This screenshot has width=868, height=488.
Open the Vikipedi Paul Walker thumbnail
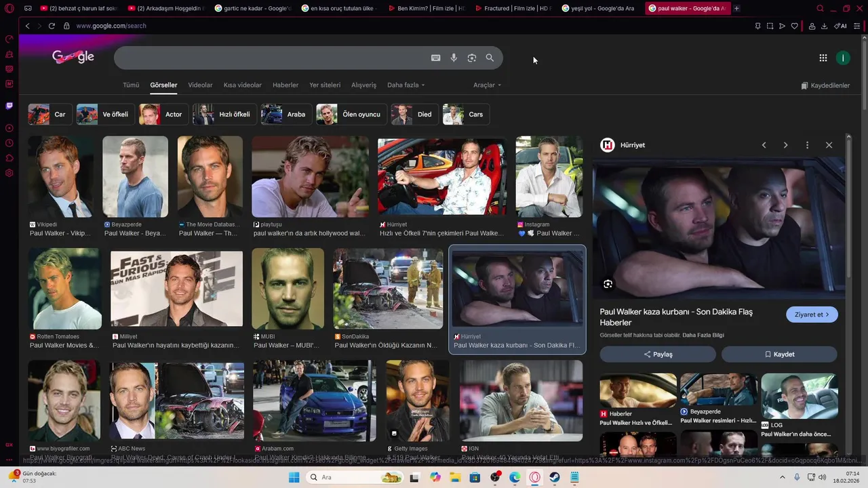[60, 177]
